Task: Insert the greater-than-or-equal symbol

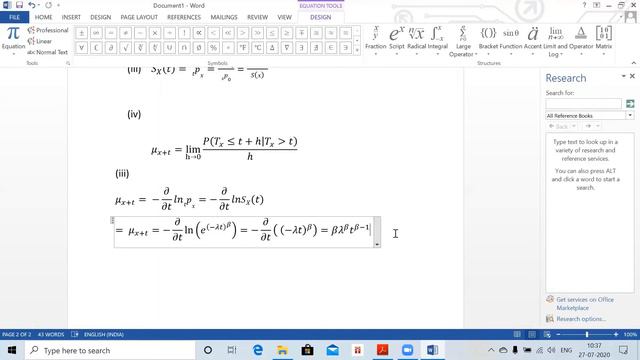Action: [x=287, y=33]
